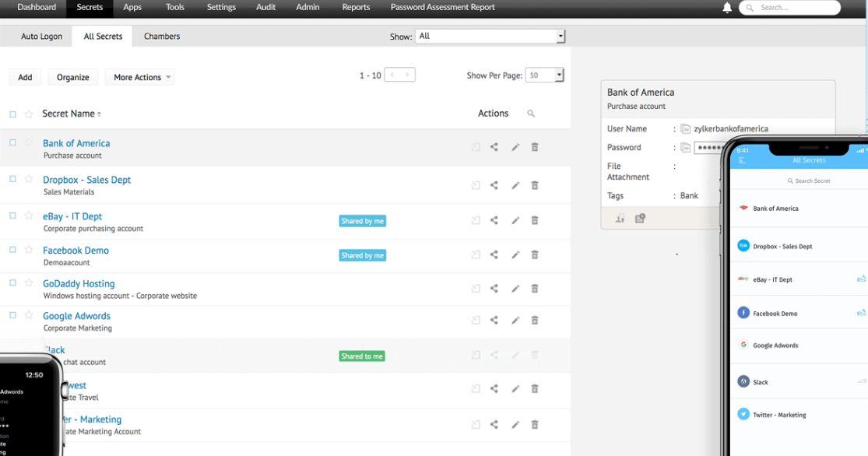Open the Password Assessment Report menu
Screen dimensions: 868x456
tap(442, 8)
